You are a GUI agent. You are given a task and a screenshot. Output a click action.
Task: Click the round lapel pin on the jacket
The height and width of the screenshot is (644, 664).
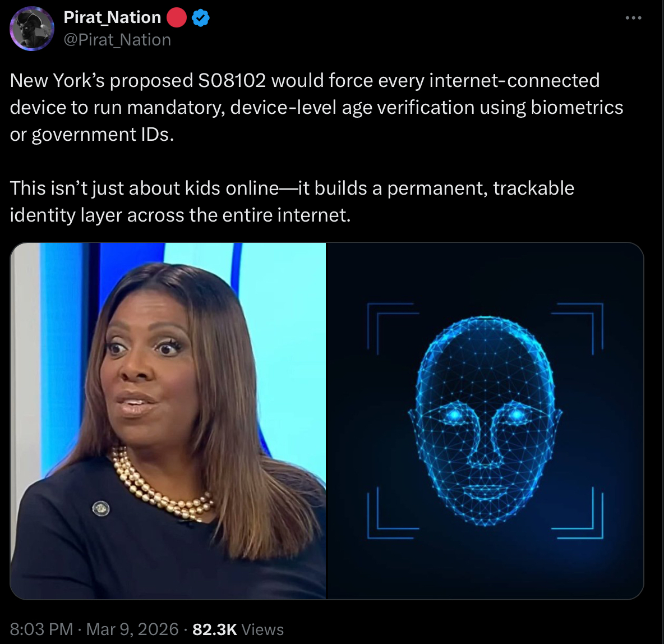click(101, 508)
